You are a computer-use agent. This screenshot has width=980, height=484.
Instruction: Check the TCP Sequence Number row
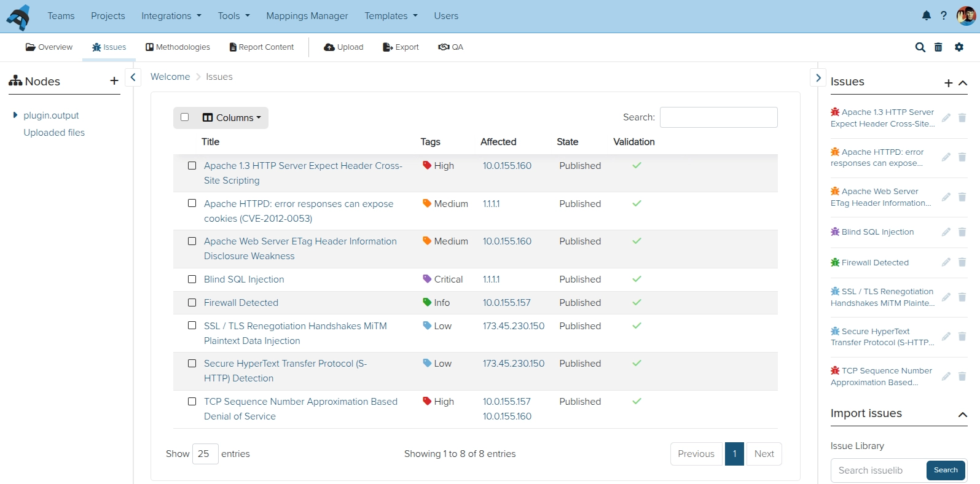[192, 402]
